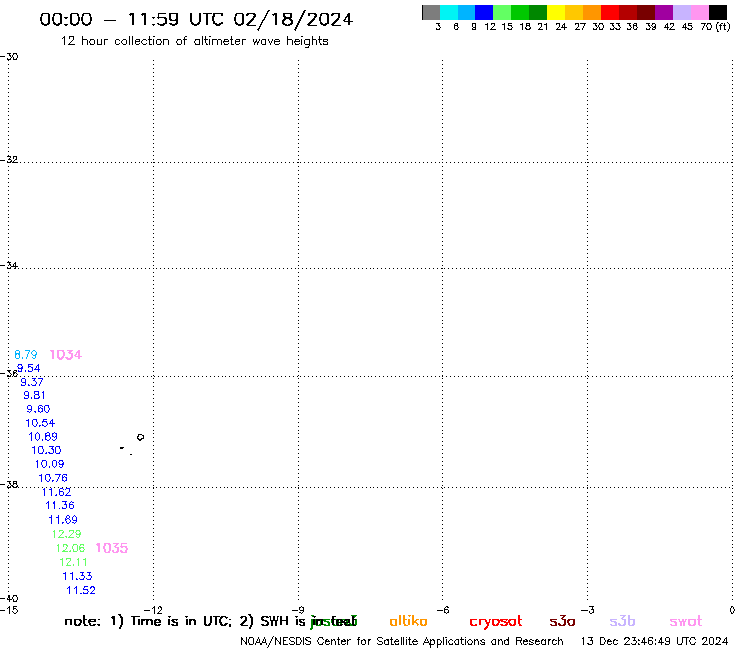
Task: Select the legend label '24'
Action: point(561,27)
